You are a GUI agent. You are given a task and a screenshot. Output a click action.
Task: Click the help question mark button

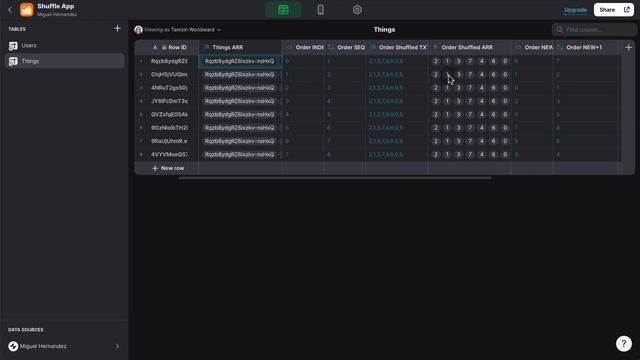tap(624, 344)
